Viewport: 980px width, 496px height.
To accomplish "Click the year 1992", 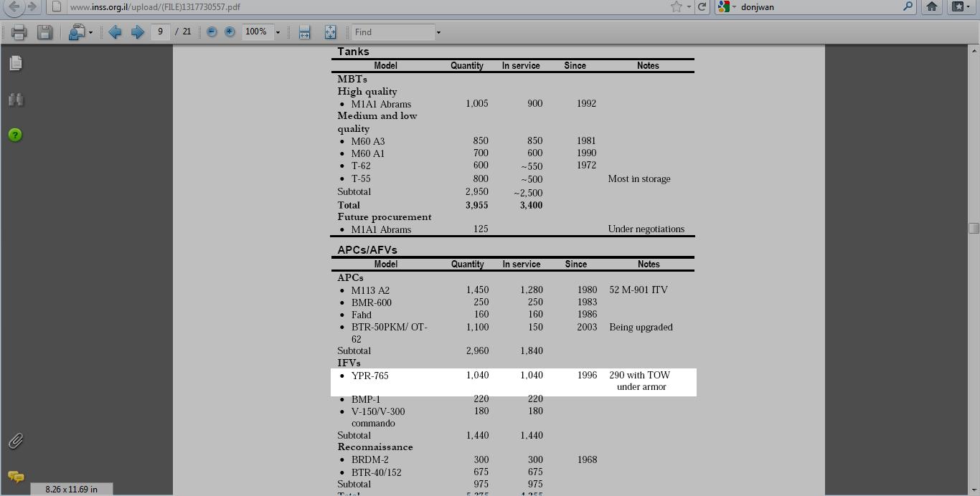I will [586, 104].
